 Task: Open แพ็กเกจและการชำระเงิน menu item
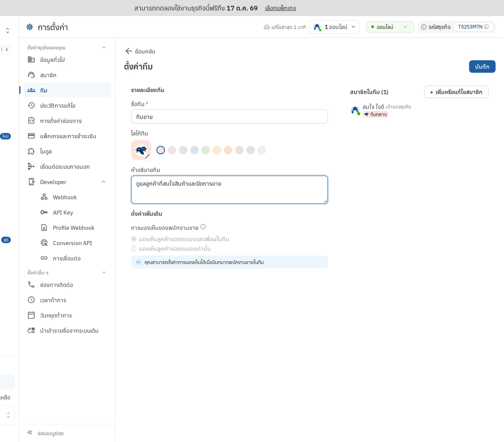[x=67, y=136]
